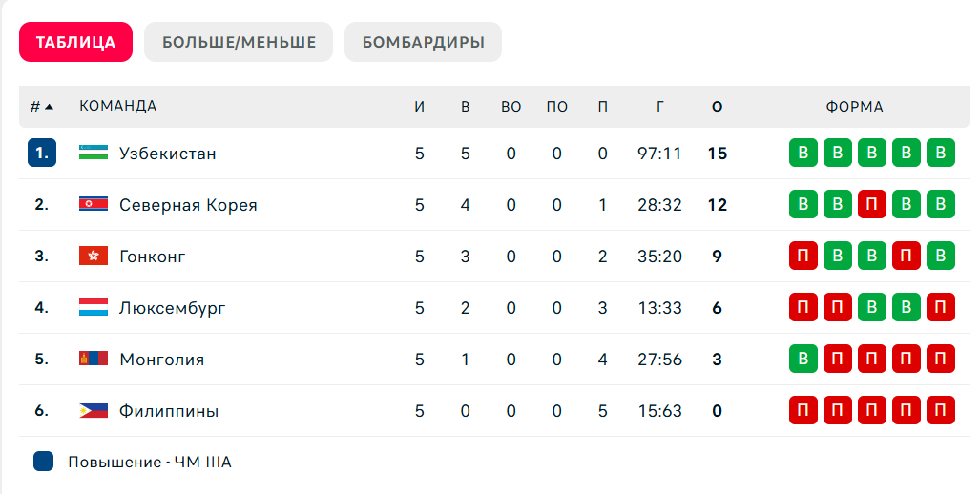
Task: Click the North Korea flag icon
Action: tap(94, 204)
